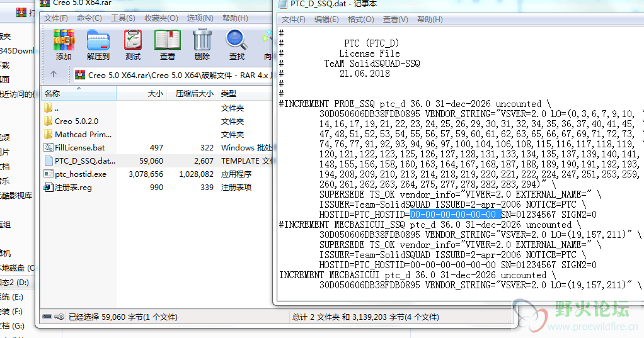Go up one level with the arrow icon

[54, 74]
